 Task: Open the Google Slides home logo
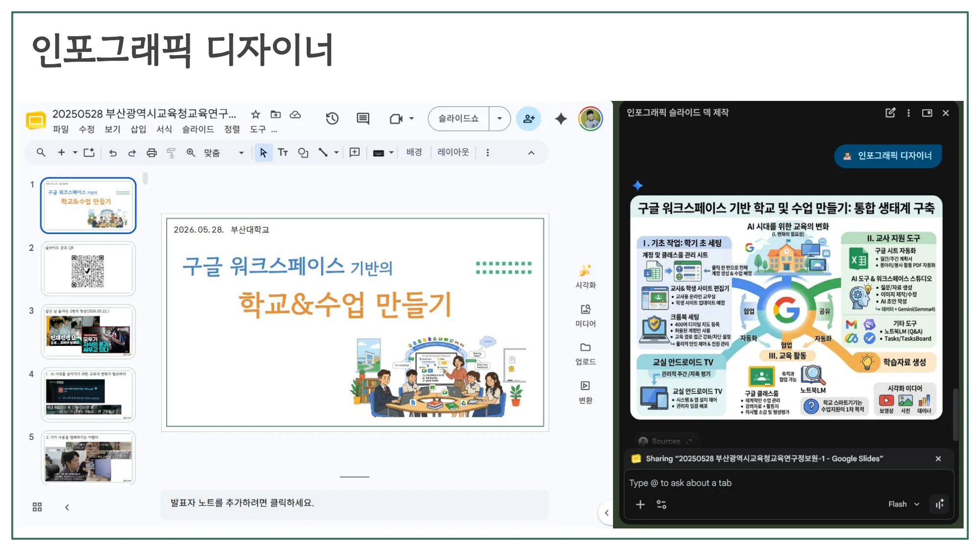36,120
